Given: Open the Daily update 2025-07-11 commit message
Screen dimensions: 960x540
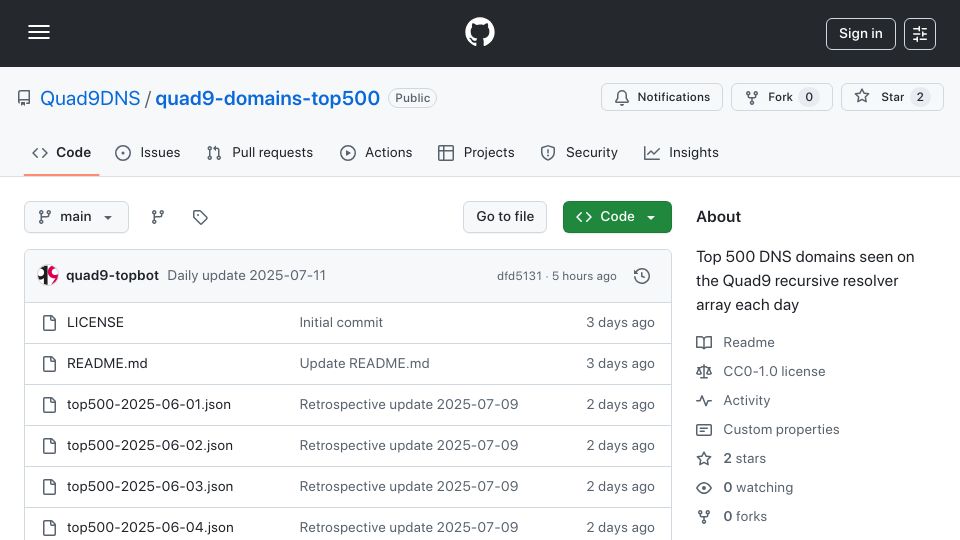Looking at the screenshot, I should click(x=246, y=276).
